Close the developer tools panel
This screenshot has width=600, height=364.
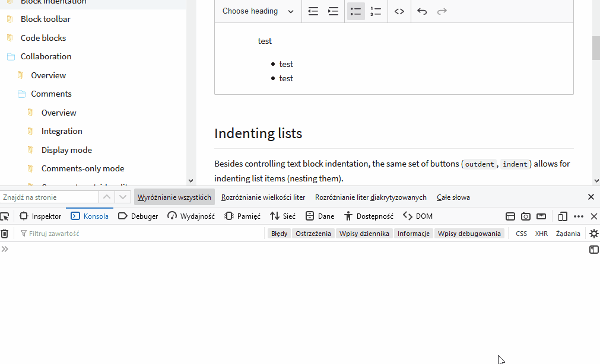coord(594,216)
